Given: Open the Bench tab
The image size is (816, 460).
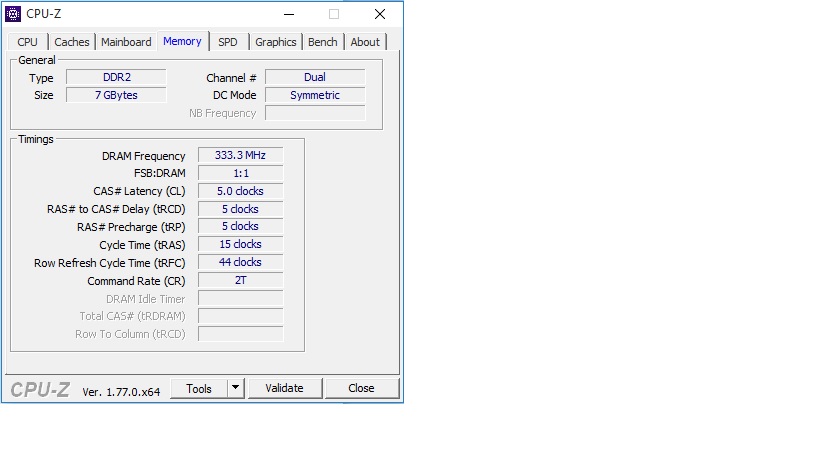Looking at the screenshot, I should tap(322, 42).
